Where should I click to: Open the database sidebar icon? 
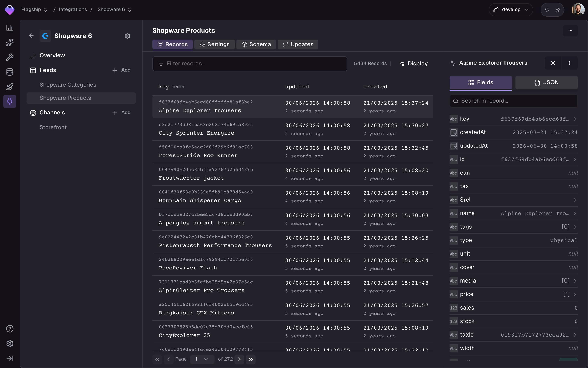pyautogui.click(x=10, y=72)
